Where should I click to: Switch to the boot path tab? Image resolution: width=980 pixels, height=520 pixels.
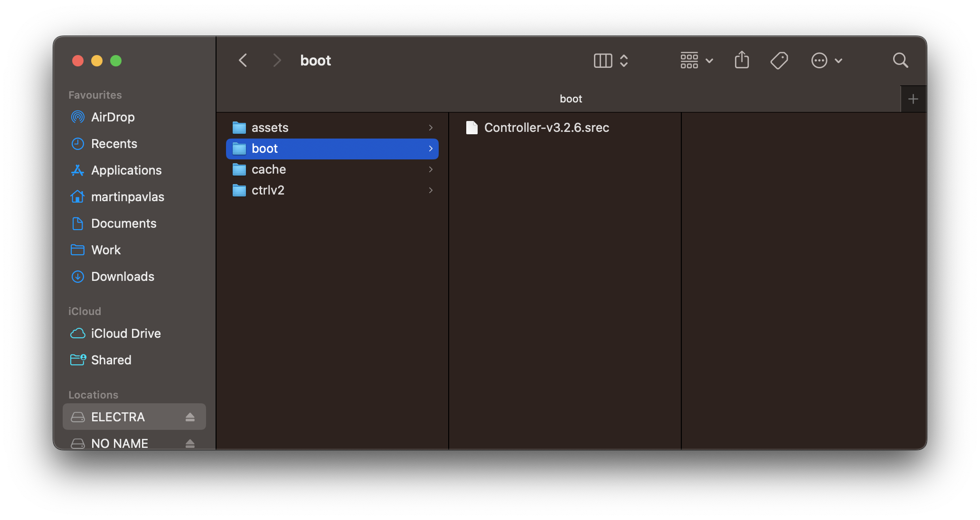571,99
